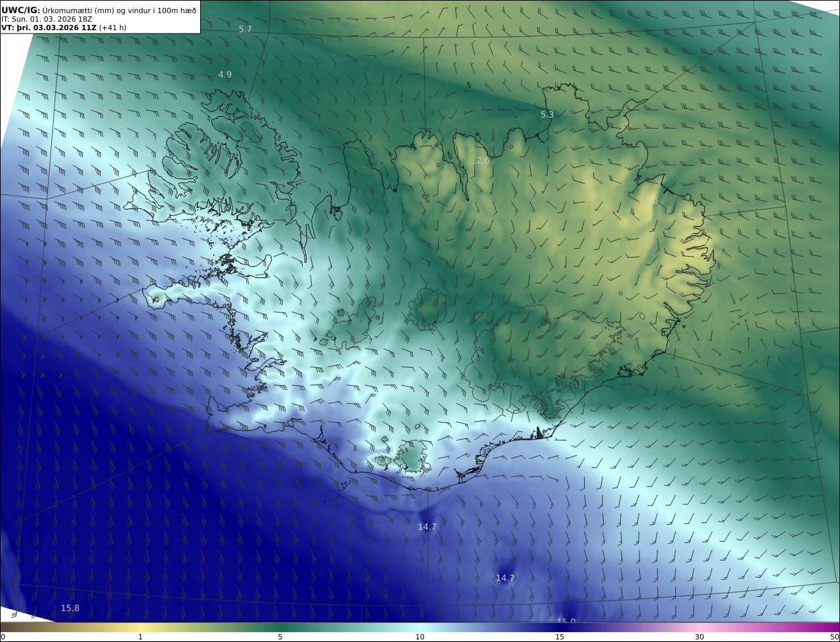Select the colorbar tick label '15'
The height and width of the screenshot is (642, 840).
click(x=560, y=637)
